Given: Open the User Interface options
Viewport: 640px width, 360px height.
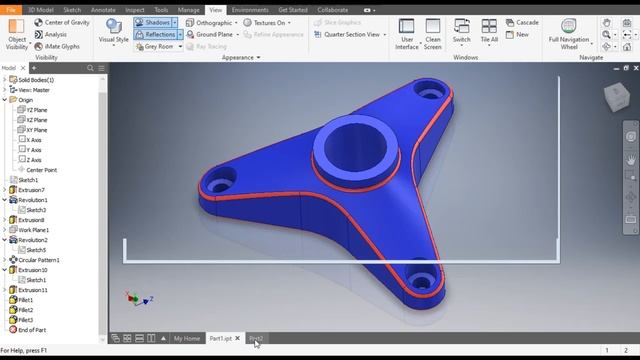Looking at the screenshot, I should pos(407,34).
